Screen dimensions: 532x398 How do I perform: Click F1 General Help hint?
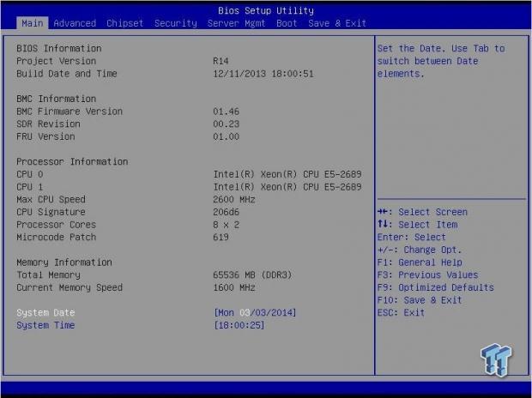pyautogui.click(x=420, y=262)
